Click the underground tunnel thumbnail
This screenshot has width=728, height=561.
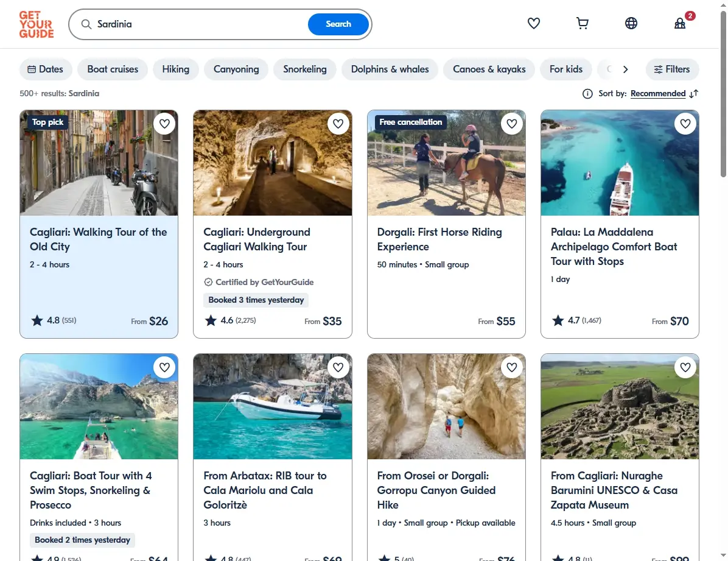273,163
